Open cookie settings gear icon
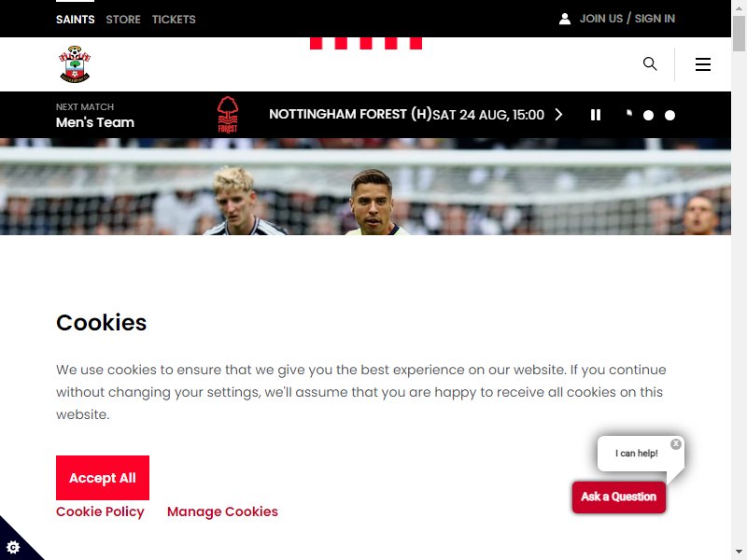 pos(13,547)
